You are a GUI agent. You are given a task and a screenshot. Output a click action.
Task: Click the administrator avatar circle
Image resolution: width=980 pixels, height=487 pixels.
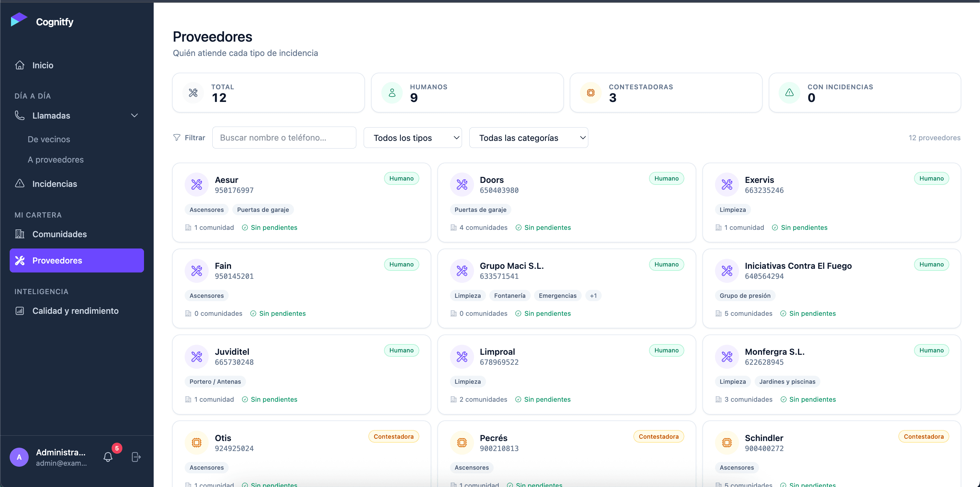point(19,457)
